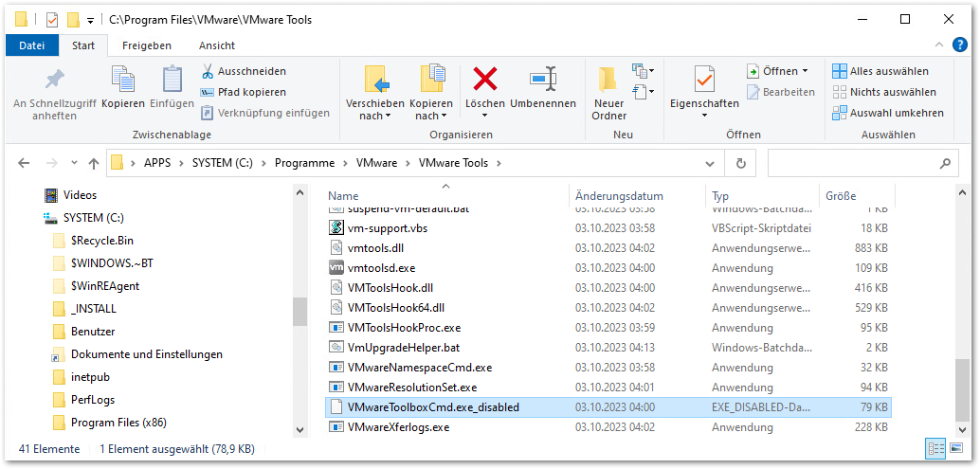This screenshot has height=469, width=980.
Task: Click the Programme breadcrumb segment
Action: [x=305, y=164]
